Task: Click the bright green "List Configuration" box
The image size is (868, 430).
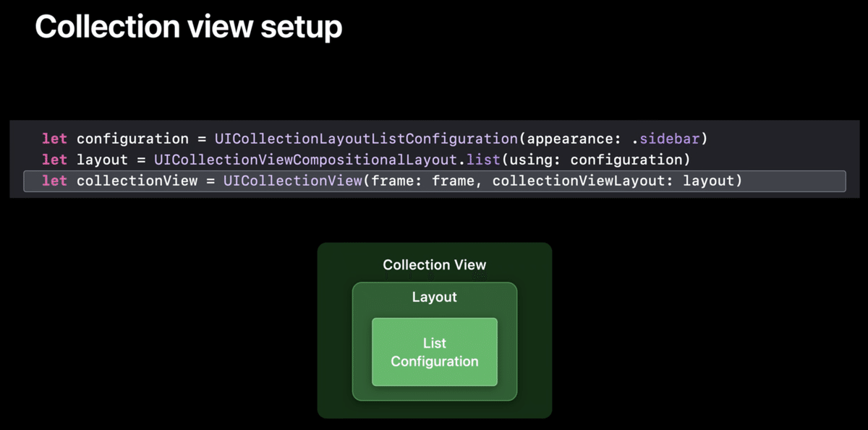Action: coord(435,352)
